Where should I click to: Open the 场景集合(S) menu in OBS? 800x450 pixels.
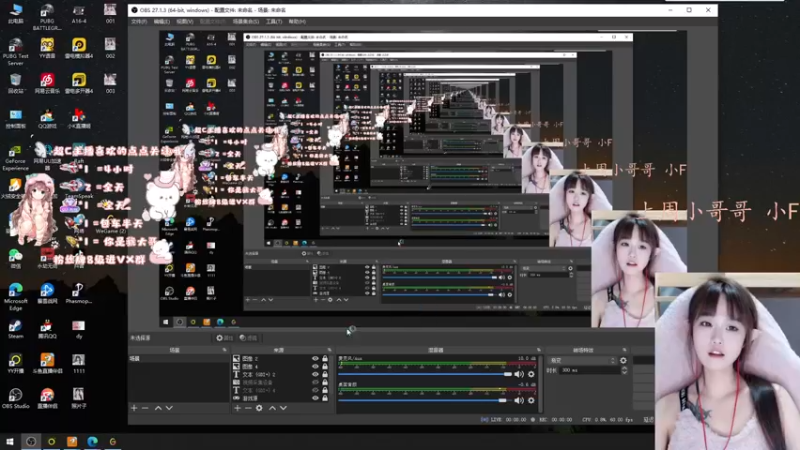click(246, 21)
